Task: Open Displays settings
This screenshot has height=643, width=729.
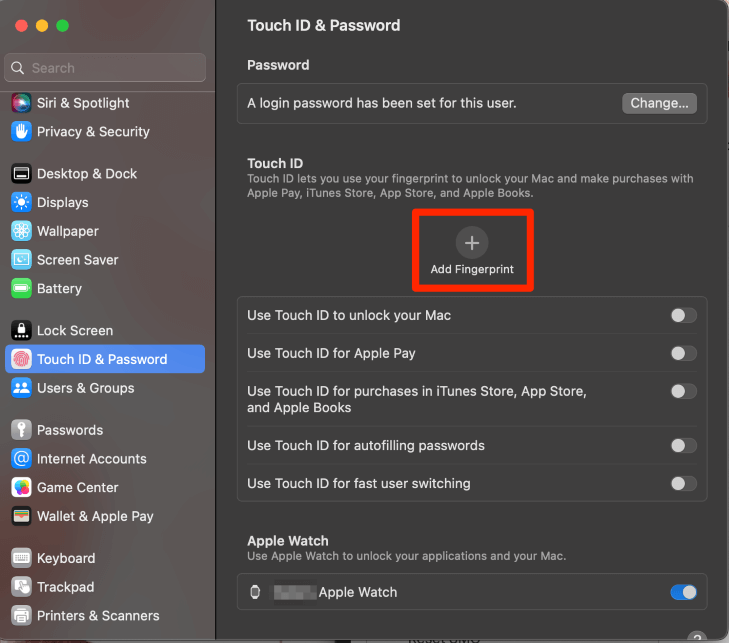Action: point(62,202)
